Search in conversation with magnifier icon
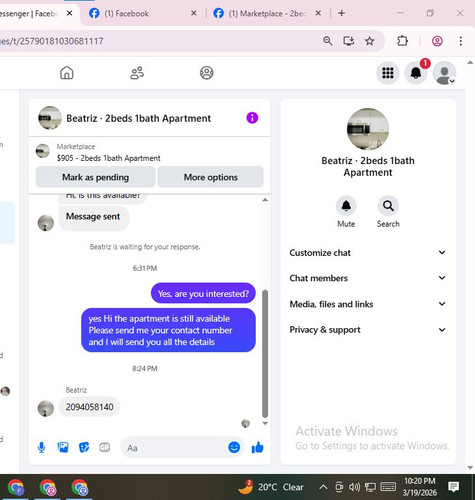This screenshot has width=475, height=500. (388, 206)
